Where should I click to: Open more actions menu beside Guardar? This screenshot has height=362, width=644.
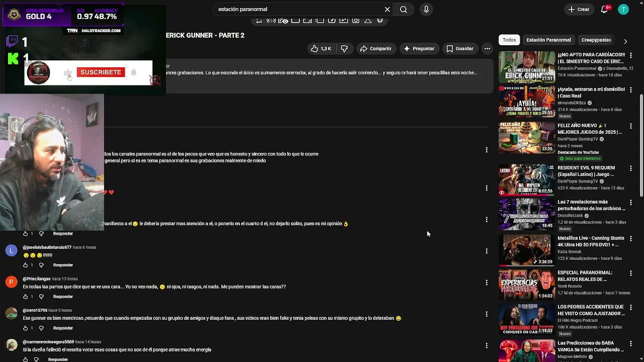(487, 48)
